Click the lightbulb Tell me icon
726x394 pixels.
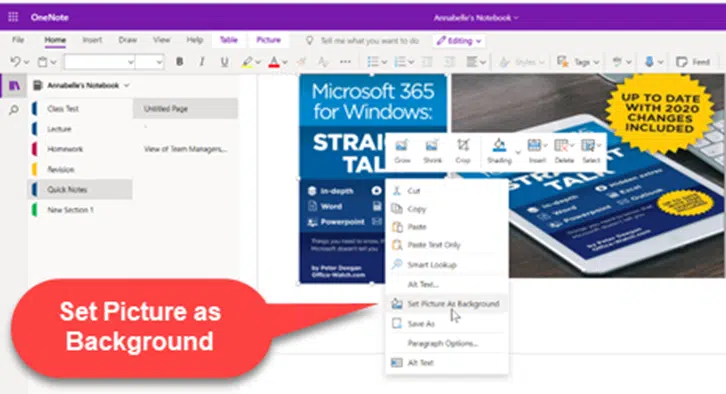coord(310,41)
